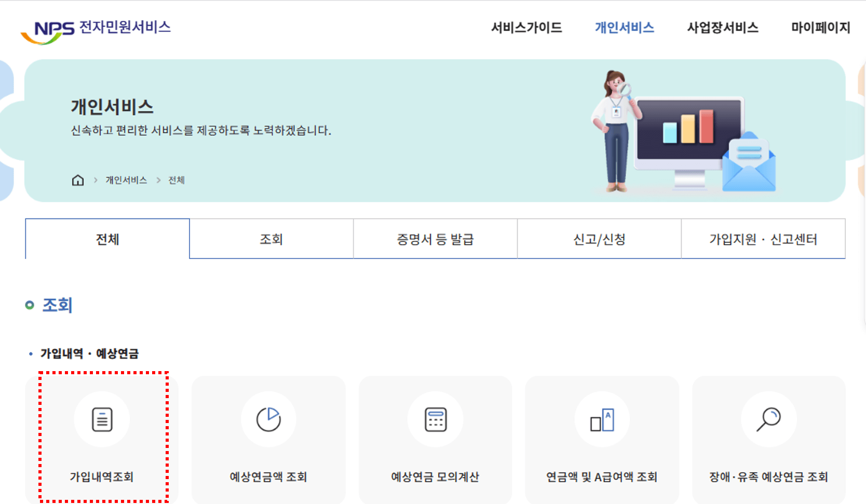Select 개인서비스 in the top menu
866x504 pixels.
[x=625, y=28]
